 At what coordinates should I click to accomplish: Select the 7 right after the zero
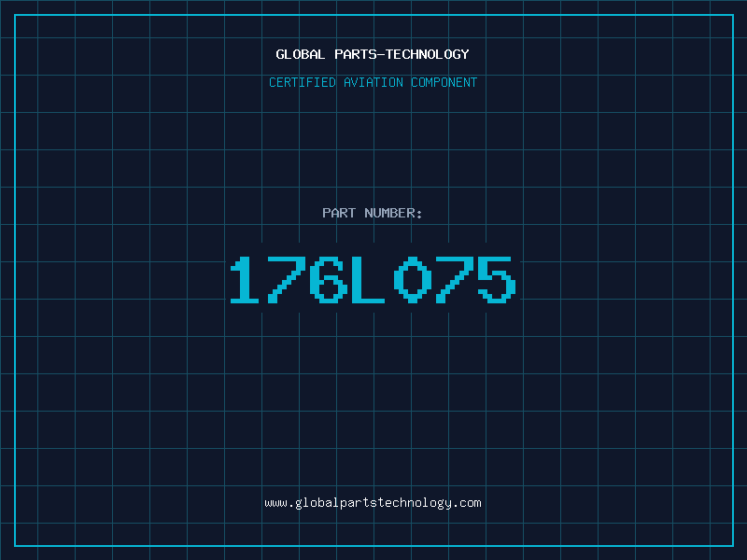(x=455, y=280)
